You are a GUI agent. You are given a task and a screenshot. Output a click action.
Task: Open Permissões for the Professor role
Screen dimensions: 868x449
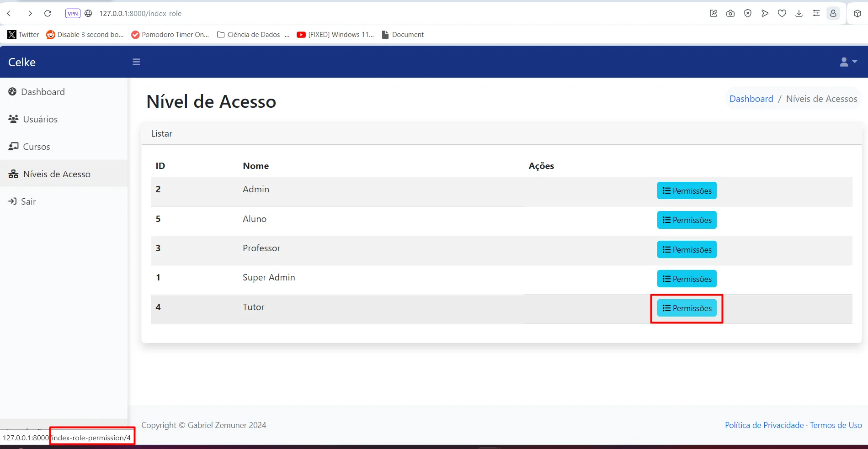click(x=687, y=250)
